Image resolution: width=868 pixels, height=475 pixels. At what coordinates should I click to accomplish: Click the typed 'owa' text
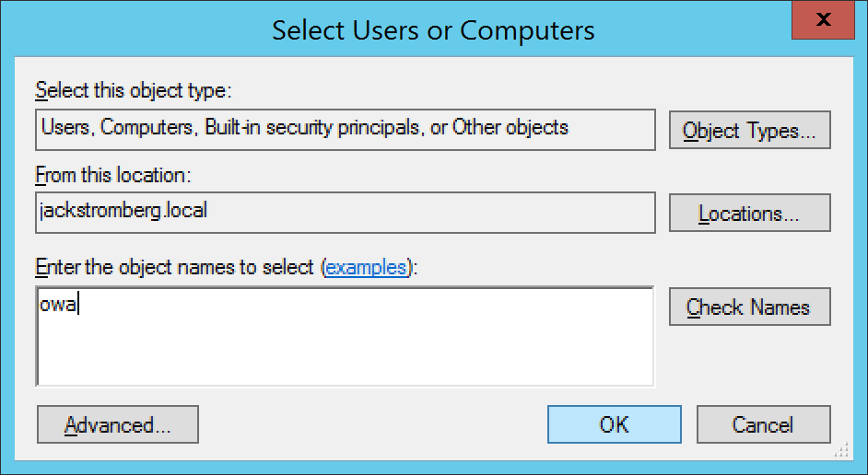point(58,305)
